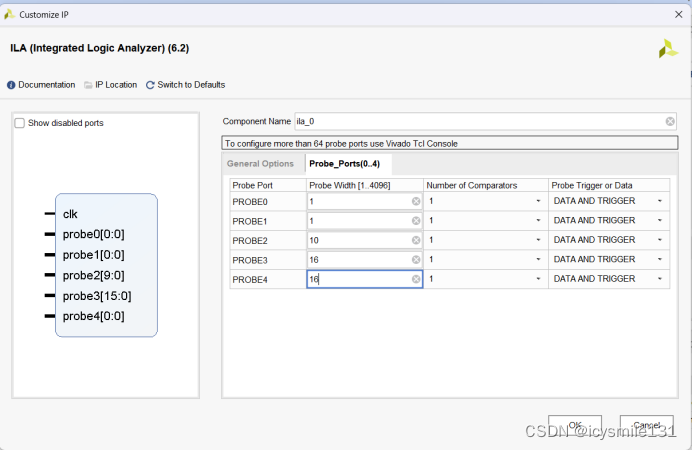
Task: Clear the Component Name field
Action: 670,121
